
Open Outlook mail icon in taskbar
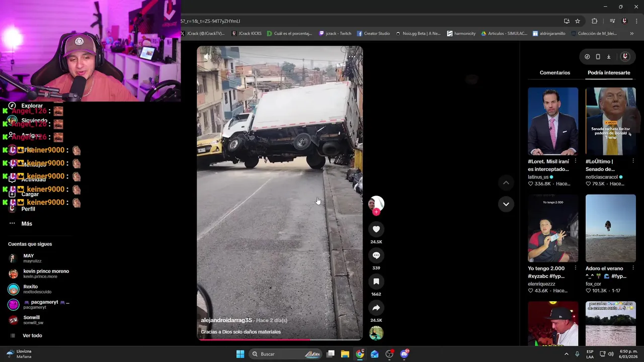[x=374, y=354]
